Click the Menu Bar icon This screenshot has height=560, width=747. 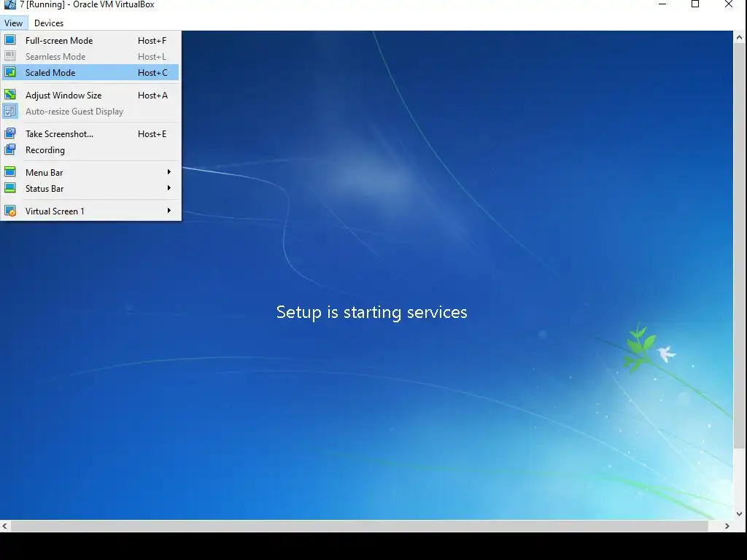[x=10, y=172]
